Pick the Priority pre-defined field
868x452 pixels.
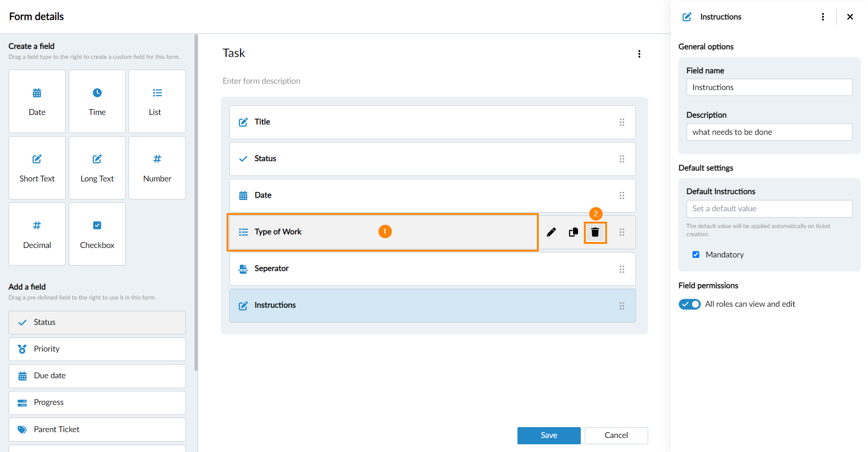tap(97, 349)
